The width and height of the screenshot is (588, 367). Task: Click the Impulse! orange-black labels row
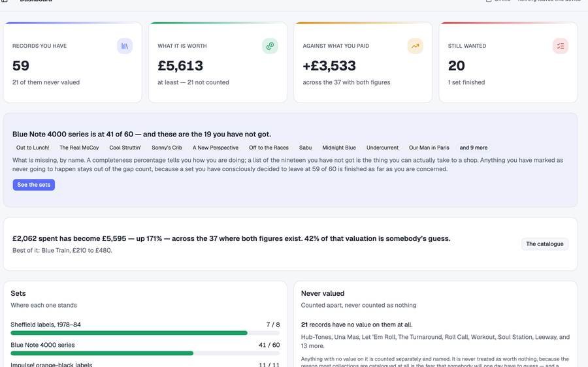pyautogui.click(x=145, y=364)
